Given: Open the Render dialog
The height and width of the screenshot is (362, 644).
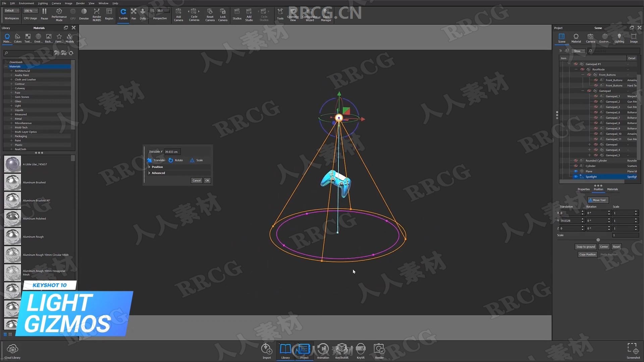Looking at the screenshot, I should click(x=379, y=351).
